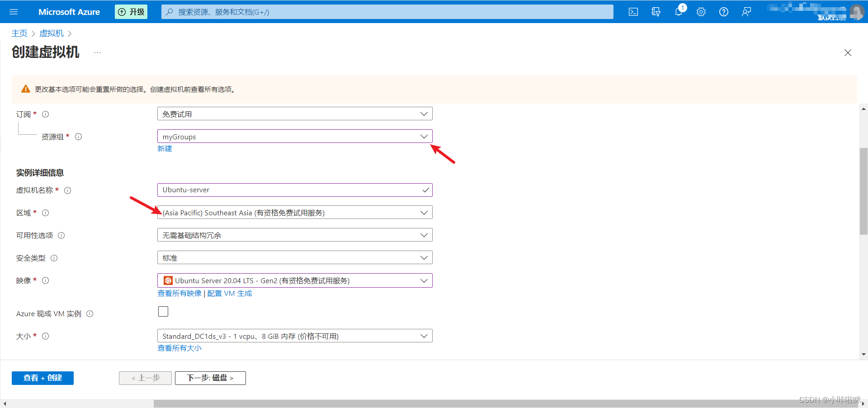Enable the Azure 现成 VM 实例 checkbox
Image resolution: width=868 pixels, height=408 pixels.
(163, 311)
